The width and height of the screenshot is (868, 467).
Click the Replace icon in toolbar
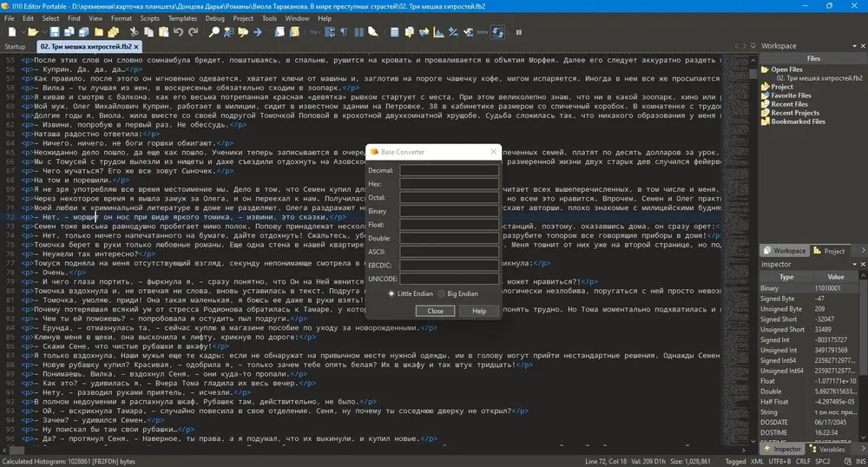228,32
